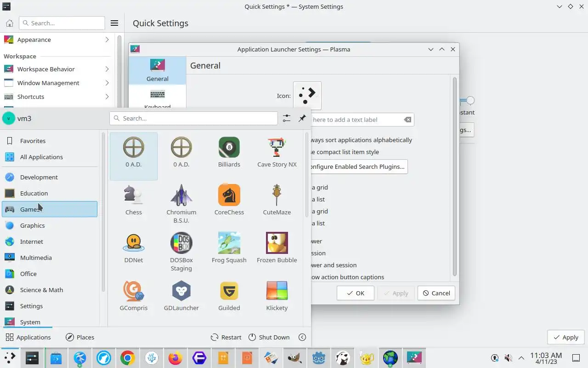Select Favorites in the launcher sidebar

click(x=50, y=141)
